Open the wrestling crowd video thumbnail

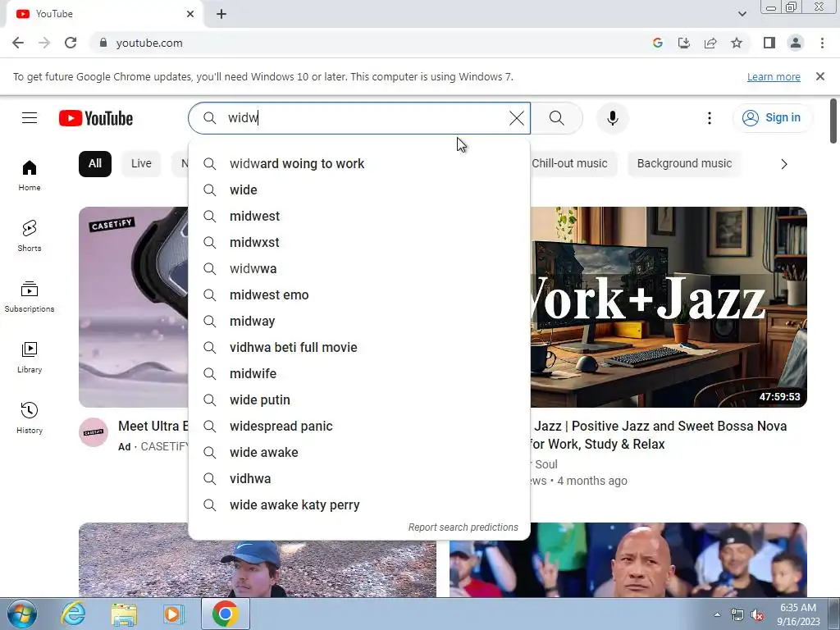[x=628, y=559]
